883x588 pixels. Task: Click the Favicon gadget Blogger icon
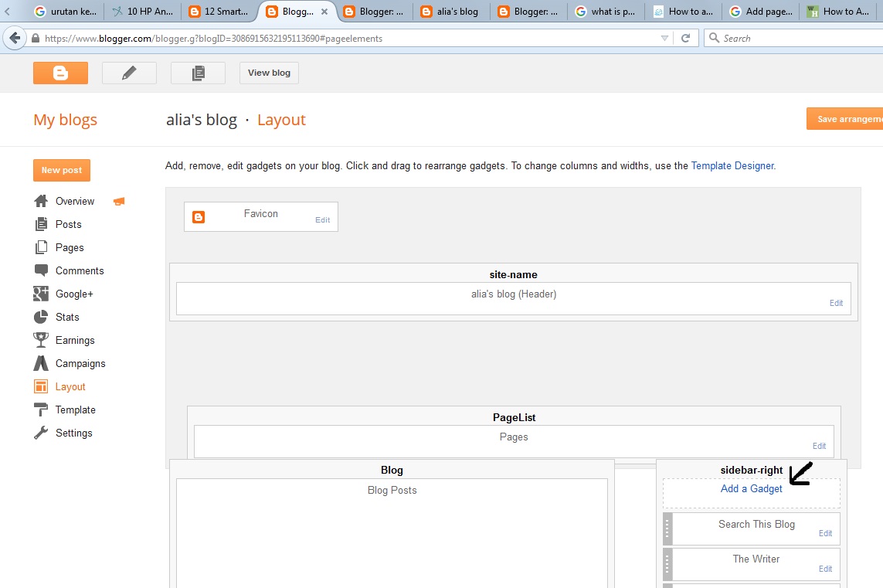tap(199, 217)
